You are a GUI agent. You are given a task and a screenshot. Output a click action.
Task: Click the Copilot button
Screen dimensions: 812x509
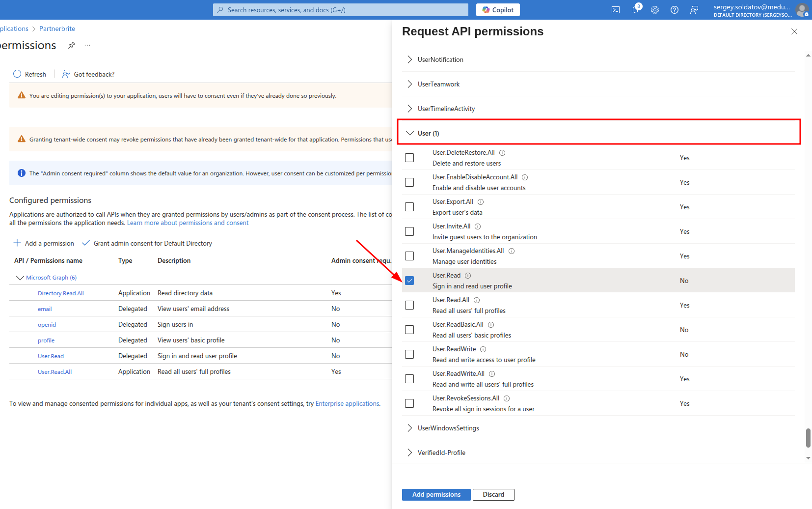tap(498, 10)
